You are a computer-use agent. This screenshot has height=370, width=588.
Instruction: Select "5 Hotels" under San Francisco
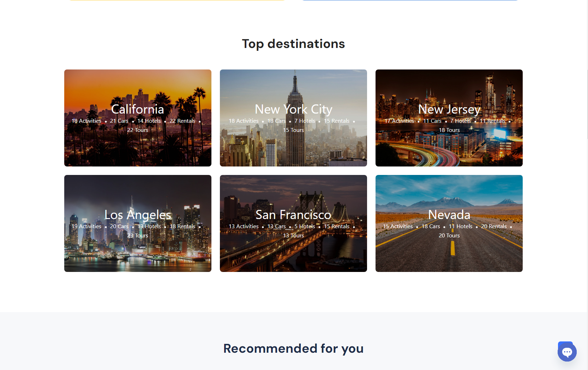[305, 226]
